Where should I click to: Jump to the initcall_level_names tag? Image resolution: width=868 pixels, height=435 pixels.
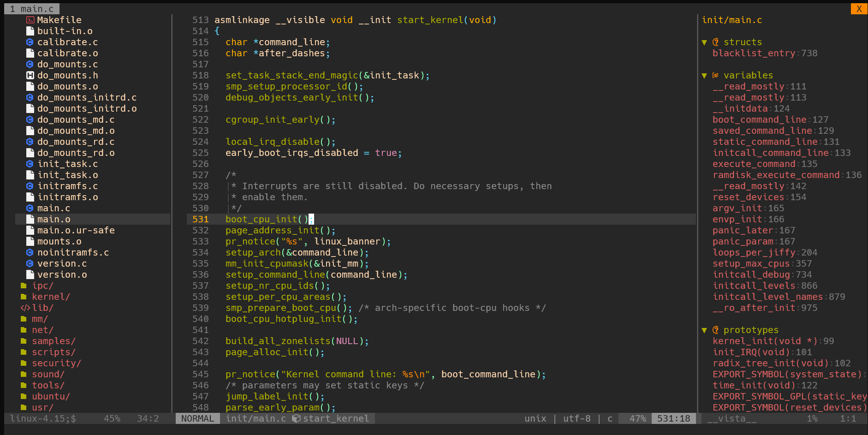point(767,297)
